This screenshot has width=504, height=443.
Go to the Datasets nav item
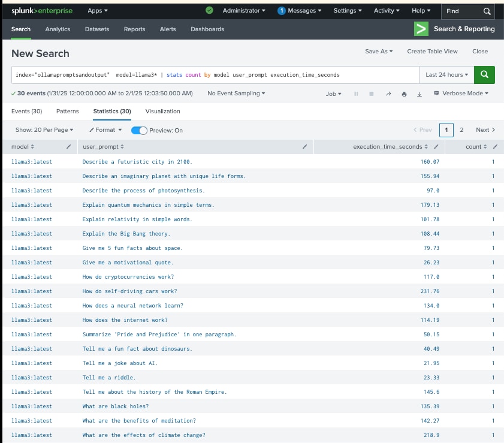pyautogui.click(x=96, y=29)
